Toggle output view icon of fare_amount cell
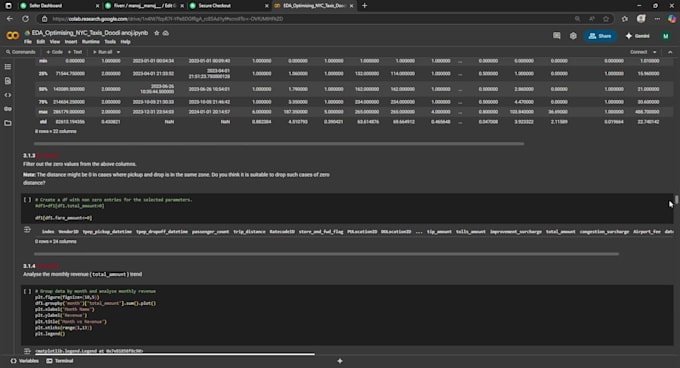Viewport: 680px width, 368px height. 27,229
